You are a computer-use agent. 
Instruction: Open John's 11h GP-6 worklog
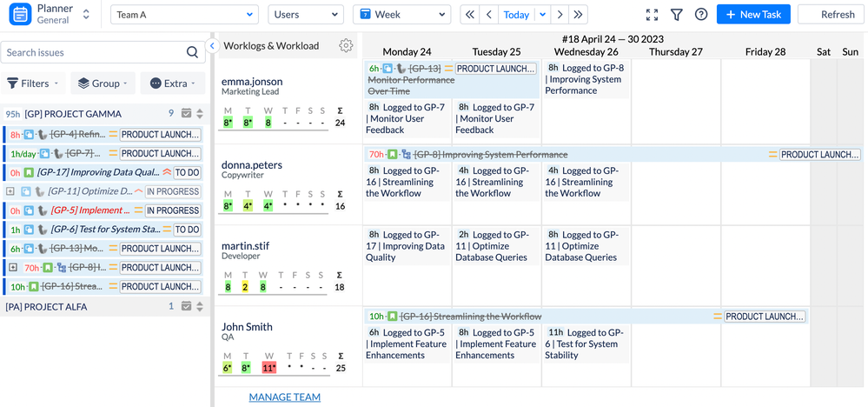[586, 344]
